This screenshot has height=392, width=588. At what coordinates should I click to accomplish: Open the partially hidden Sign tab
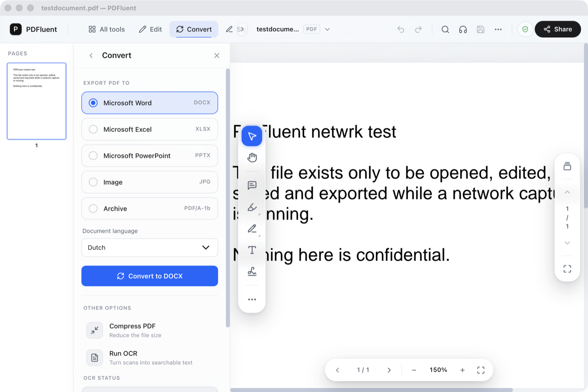235,29
